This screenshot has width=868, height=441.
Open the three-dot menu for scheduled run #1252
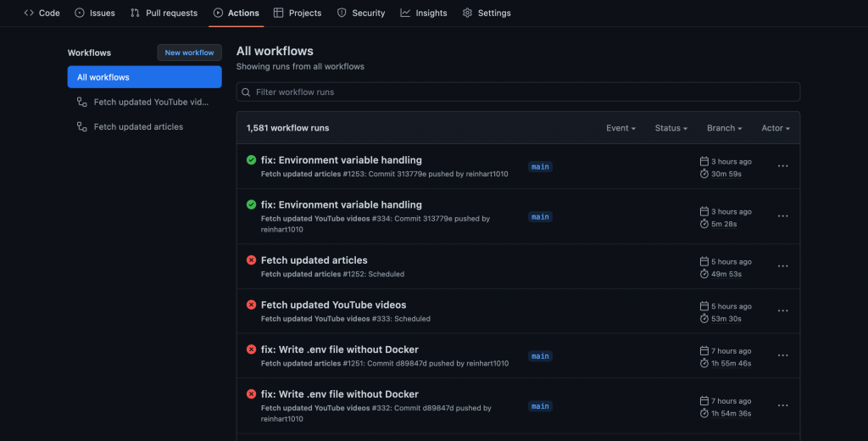(782, 266)
